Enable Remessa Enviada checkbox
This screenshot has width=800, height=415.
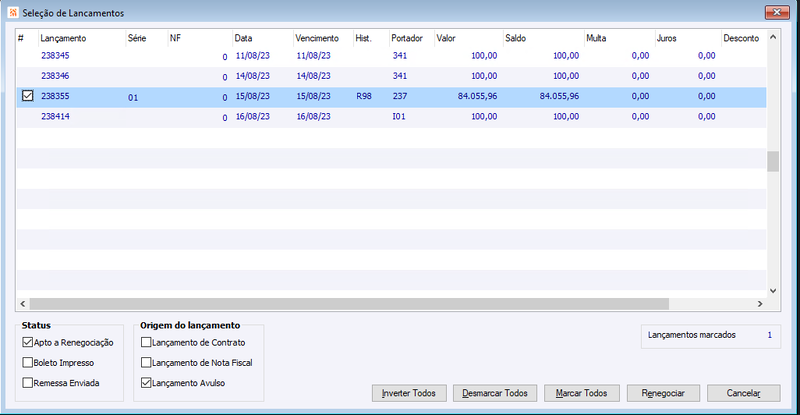[x=28, y=383]
